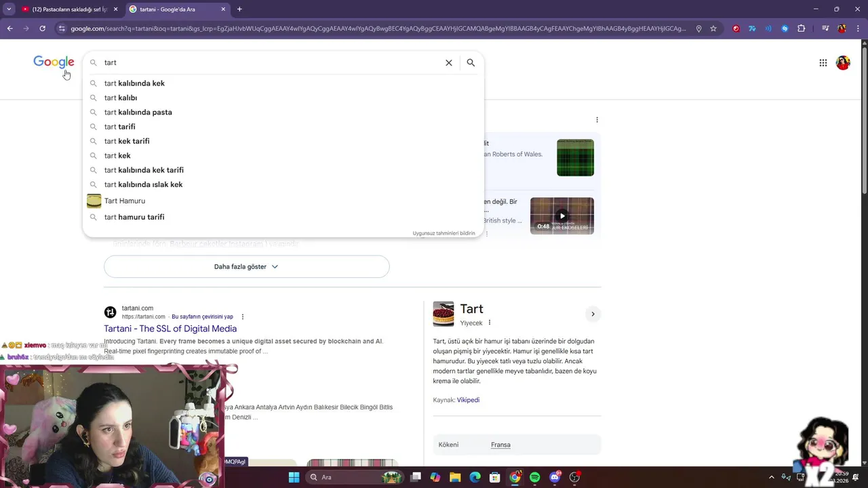Open the media controls icon in toolbar
Screen dimensions: 868x488
click(x=825, y=28)
